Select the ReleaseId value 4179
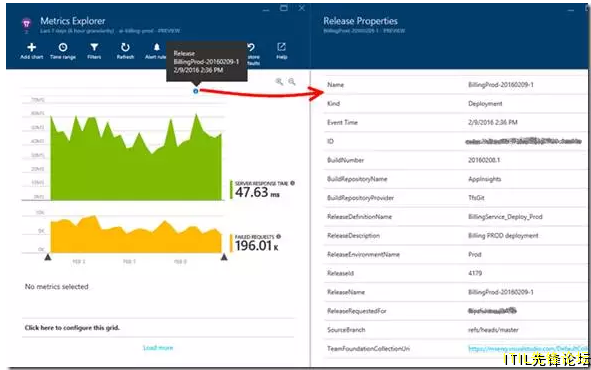Screen dimensions: 591x370 [475, 273]
